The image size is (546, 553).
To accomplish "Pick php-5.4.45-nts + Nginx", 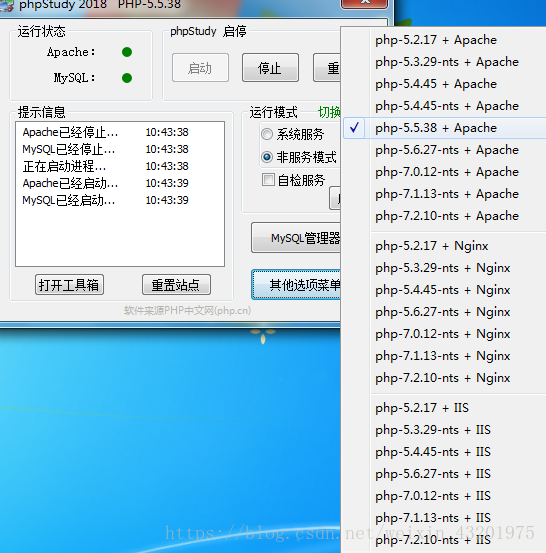I will [444, 290].
